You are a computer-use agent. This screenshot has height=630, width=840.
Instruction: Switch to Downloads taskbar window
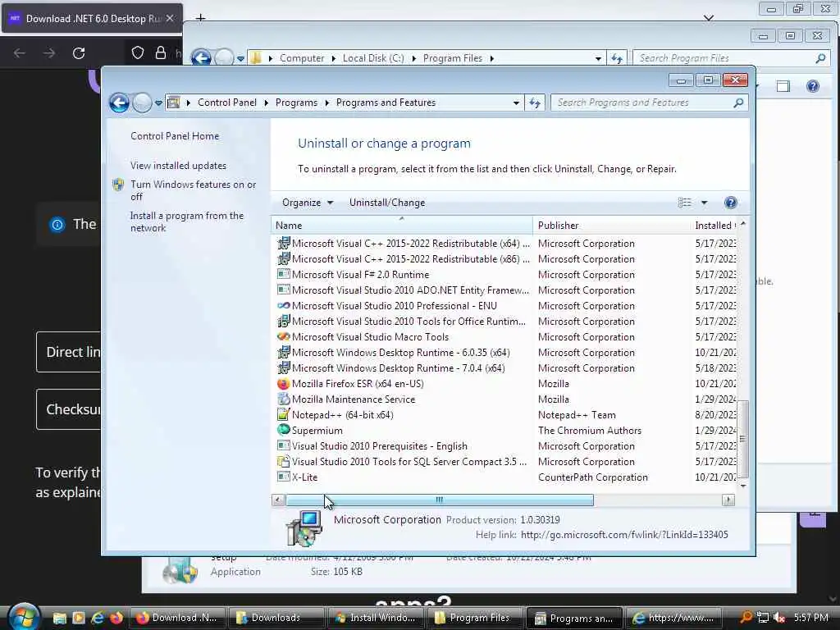tap(276, 618)
